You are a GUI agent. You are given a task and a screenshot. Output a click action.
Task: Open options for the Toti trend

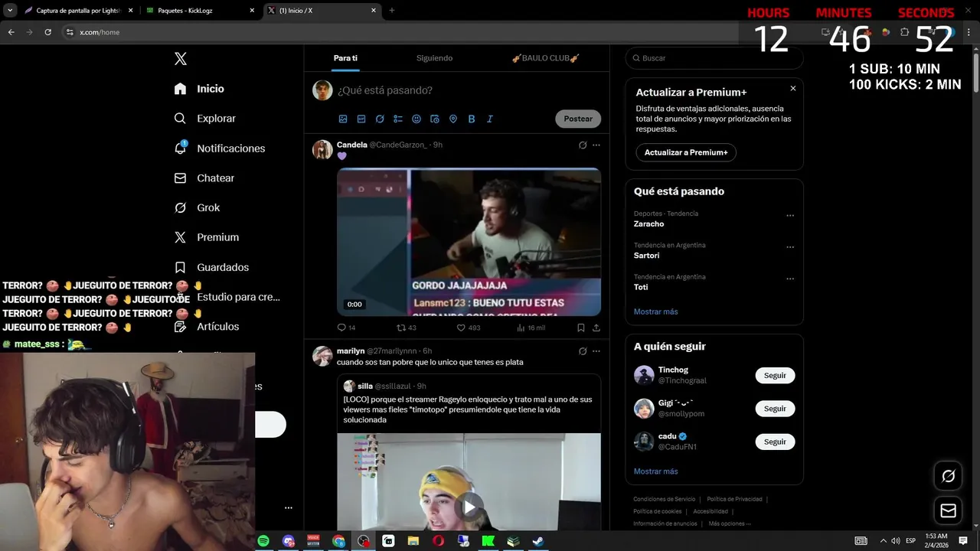[x=790, y=279]
